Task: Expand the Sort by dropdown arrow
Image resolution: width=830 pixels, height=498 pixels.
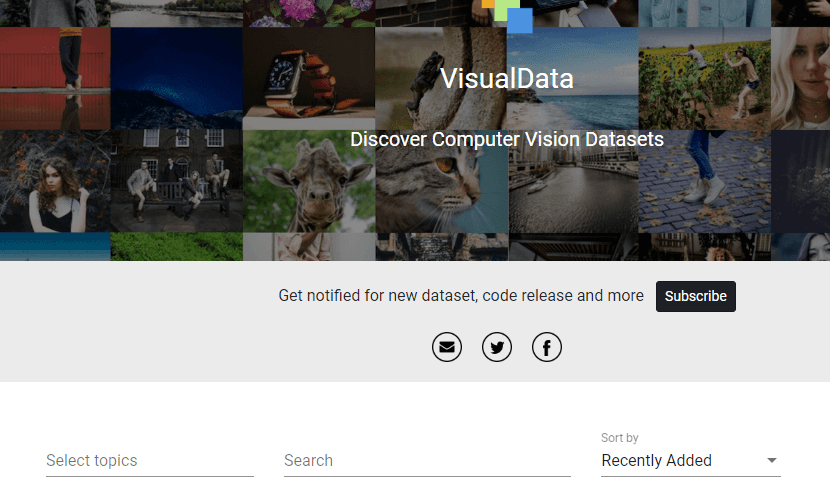Action: [x=771, y=461]
